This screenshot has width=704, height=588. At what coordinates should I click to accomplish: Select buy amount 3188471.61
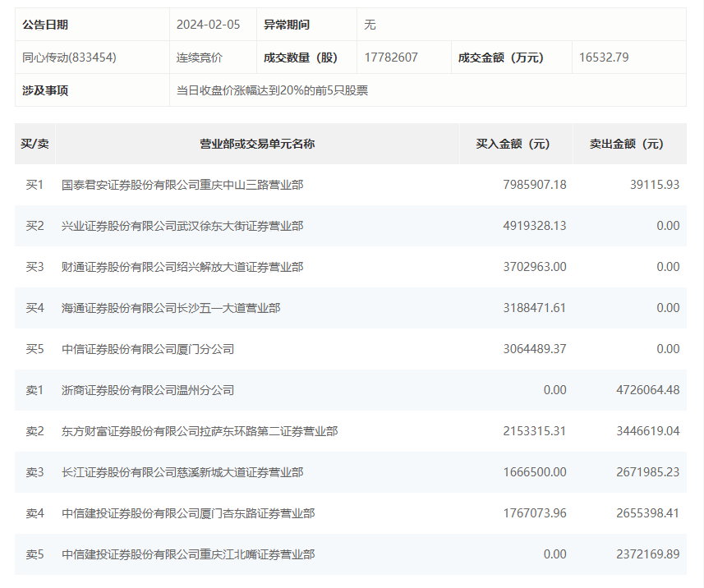535,308
